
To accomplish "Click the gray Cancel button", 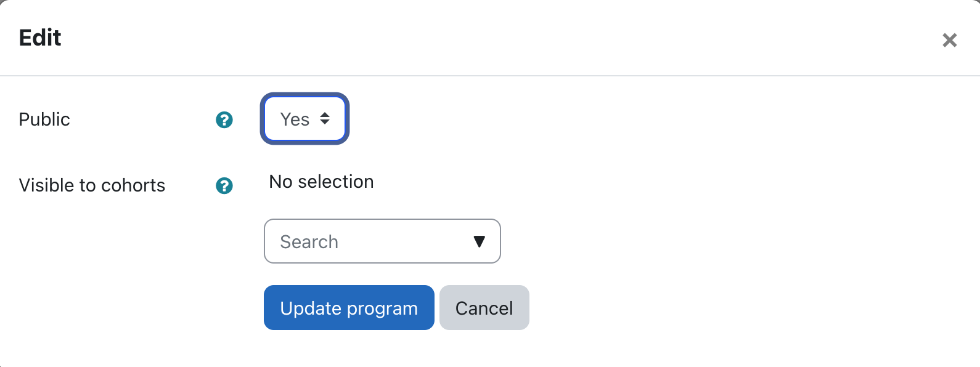I will pyautogui.click(x=484, y=308).
